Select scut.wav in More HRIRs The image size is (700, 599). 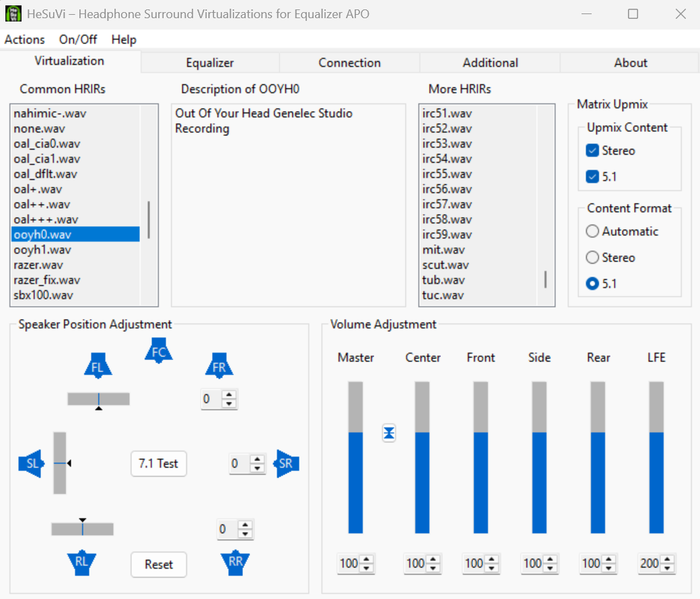coord(478,265)
